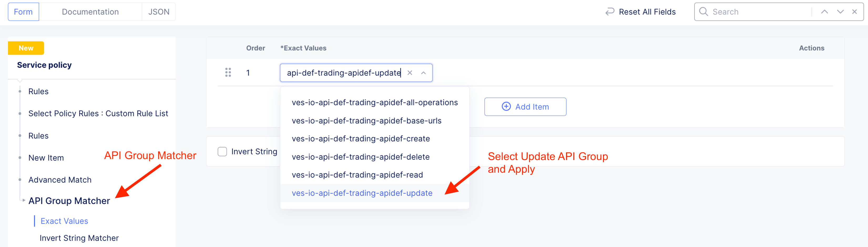Viewport: 868px width, 247px height.
Task: Pick ves-io-api-def-trading-apidef-all-operations option
Action: [375, 103]
